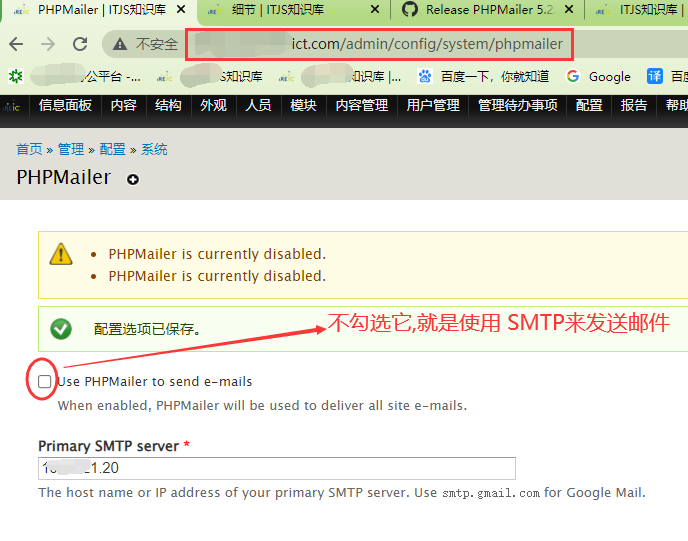
Task: Go to 管理 in the breadcrumb
Action: [71, 149]
